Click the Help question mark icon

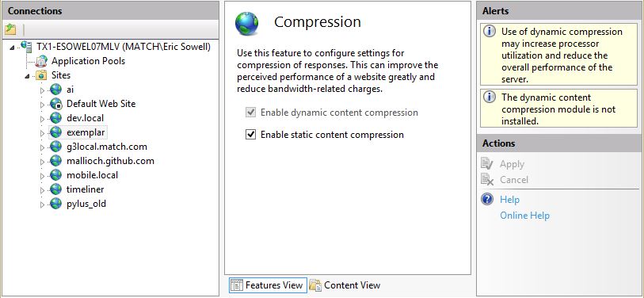[x=487, y=200]
